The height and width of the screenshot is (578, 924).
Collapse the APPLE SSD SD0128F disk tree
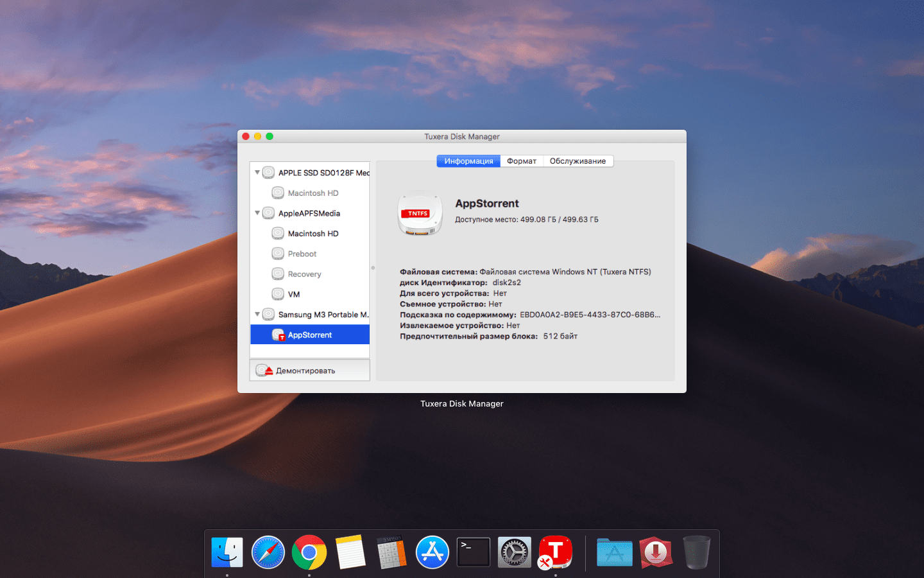click(x=257, y=172)
